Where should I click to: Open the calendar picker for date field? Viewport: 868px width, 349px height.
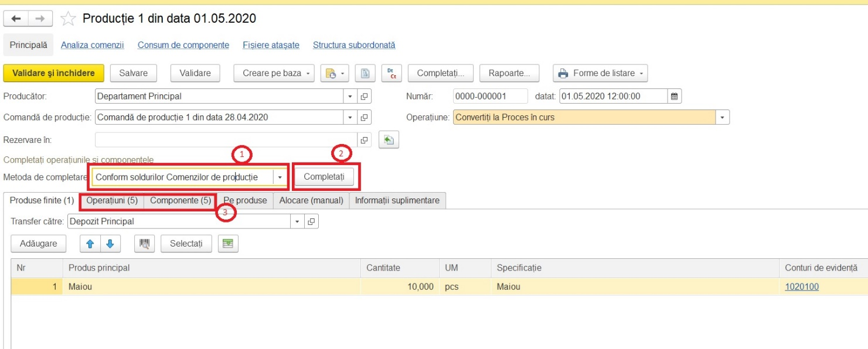[674, 96]
